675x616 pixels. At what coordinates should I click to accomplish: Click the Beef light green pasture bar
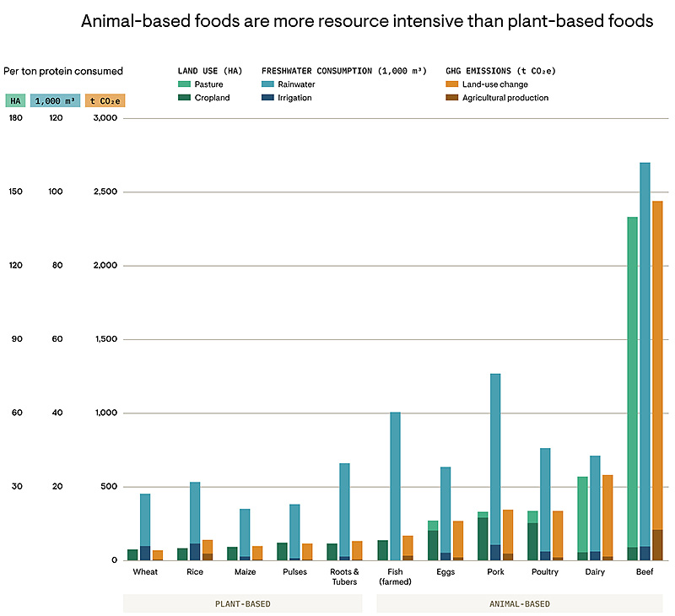tap(632, 380)
